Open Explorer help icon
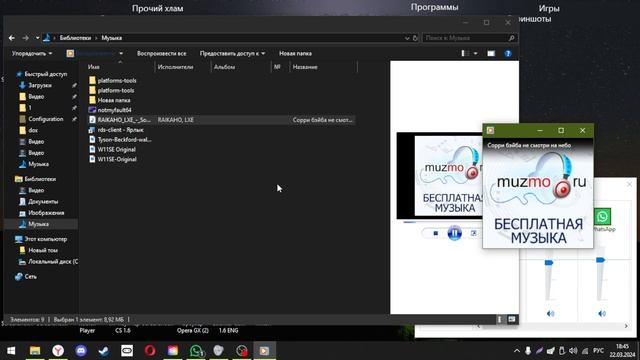640x360 pixels. [508, 53]
